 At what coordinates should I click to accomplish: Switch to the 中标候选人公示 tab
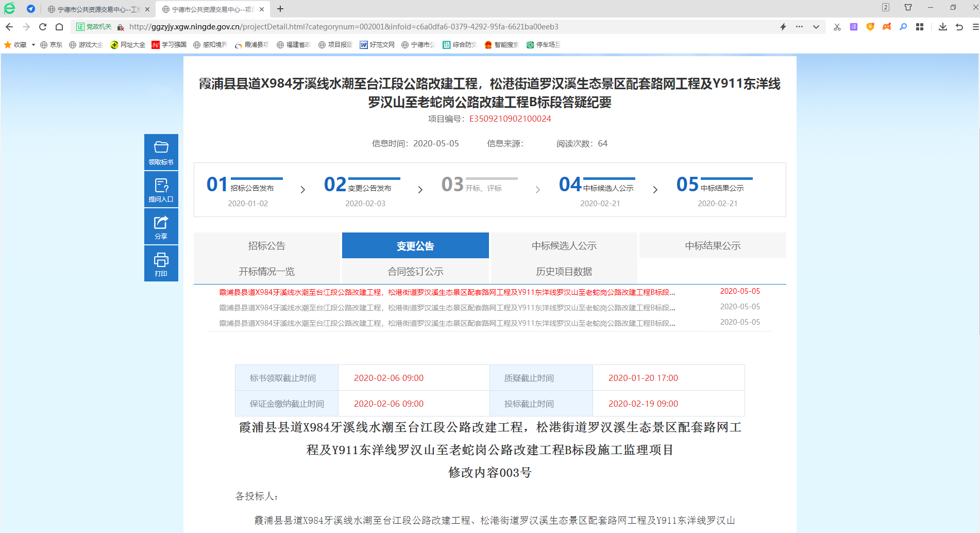[x=564, y=246]
